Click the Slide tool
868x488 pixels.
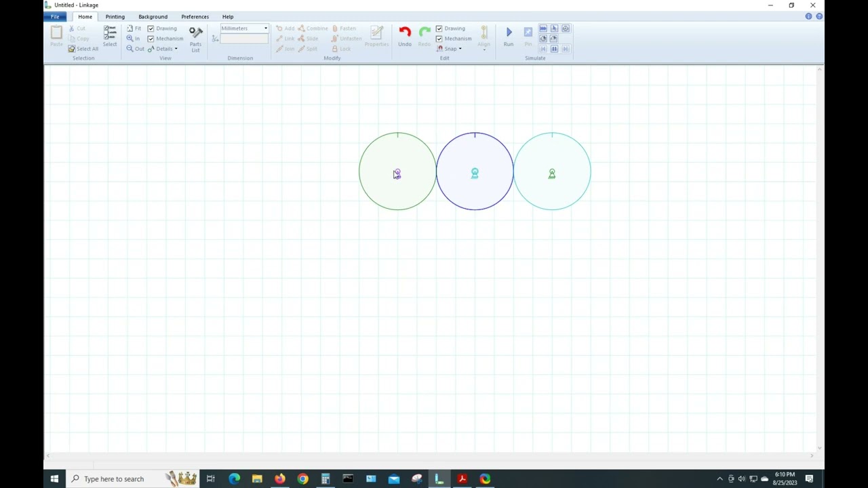coord(308,39)
